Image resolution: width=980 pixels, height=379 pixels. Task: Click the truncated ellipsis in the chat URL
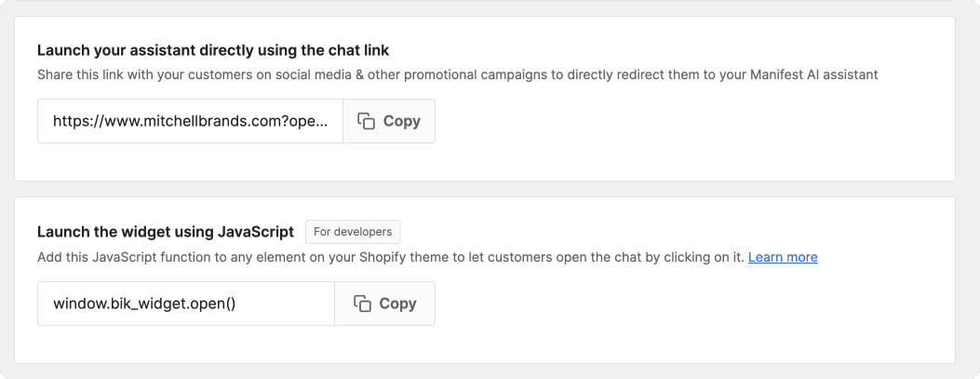(321, 123)
